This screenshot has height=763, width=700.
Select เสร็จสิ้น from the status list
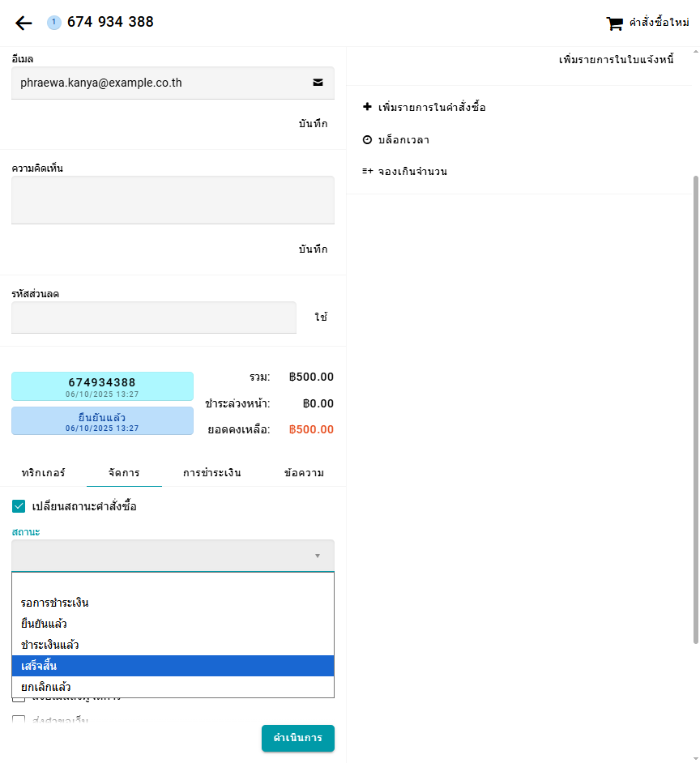173,666
